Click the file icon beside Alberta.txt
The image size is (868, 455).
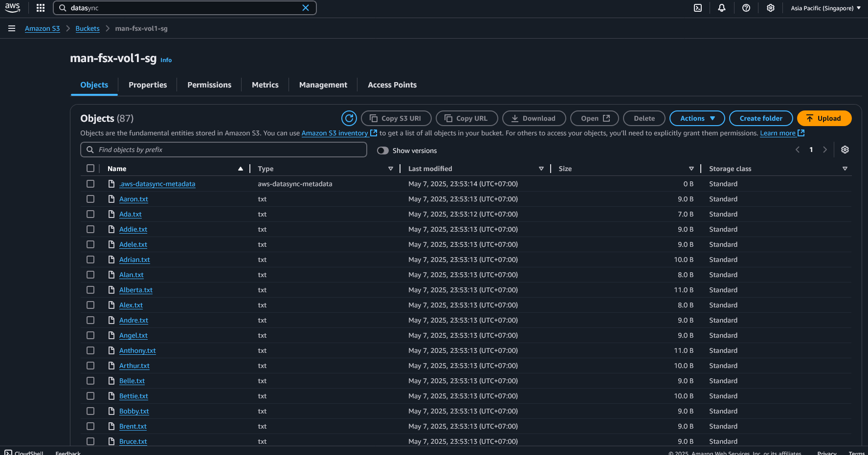coord(111,290)
